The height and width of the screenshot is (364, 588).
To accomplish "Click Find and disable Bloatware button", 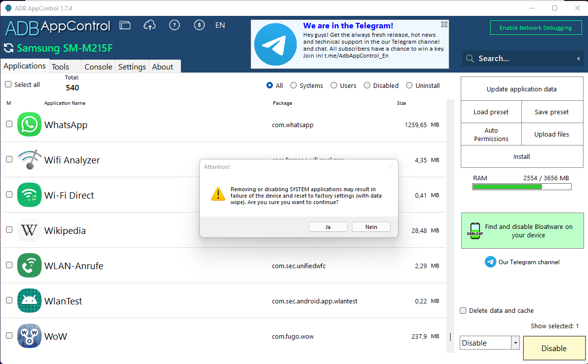I will (522, 231).
